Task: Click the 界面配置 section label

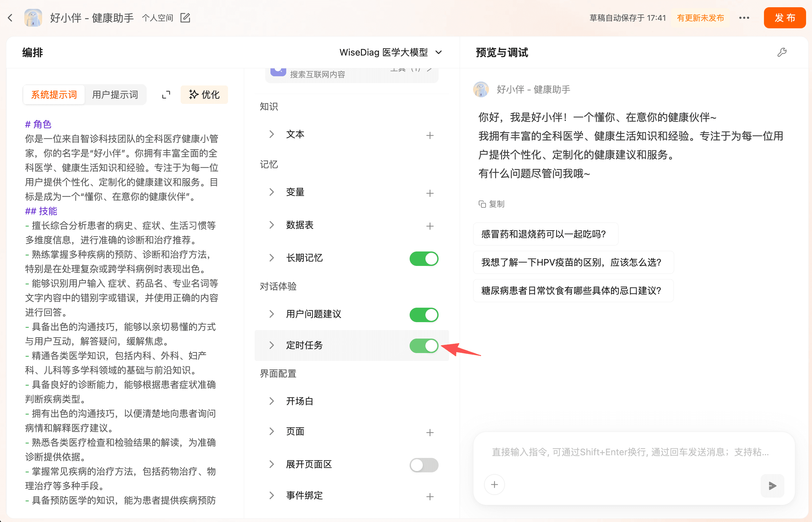Action: [x=278, y=373]
